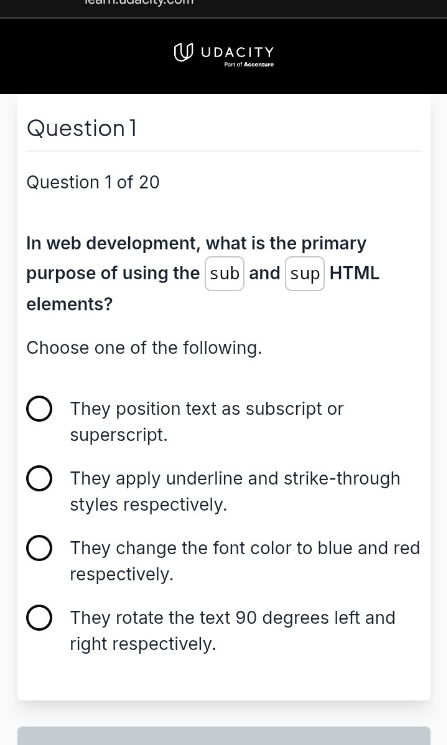The image size is (447, 745).
Task: Click the 'Part of Accenture' tagline
Action: click(249, 65)
